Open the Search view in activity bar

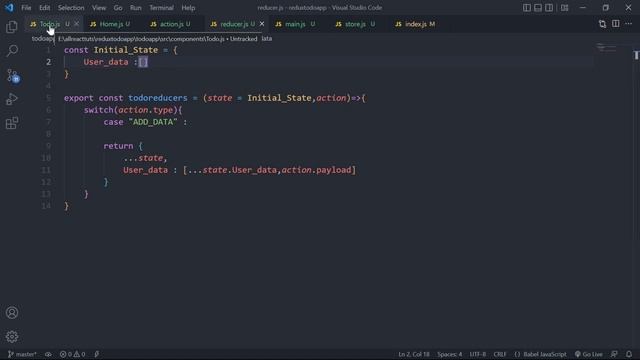click(x=12, y=51)
